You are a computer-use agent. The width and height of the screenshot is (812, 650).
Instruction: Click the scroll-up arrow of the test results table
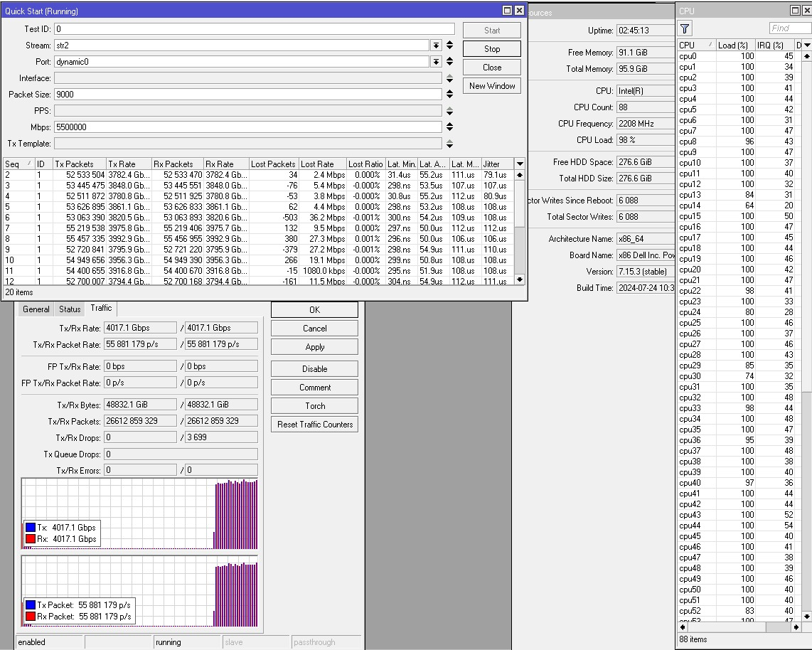point(520,174)
